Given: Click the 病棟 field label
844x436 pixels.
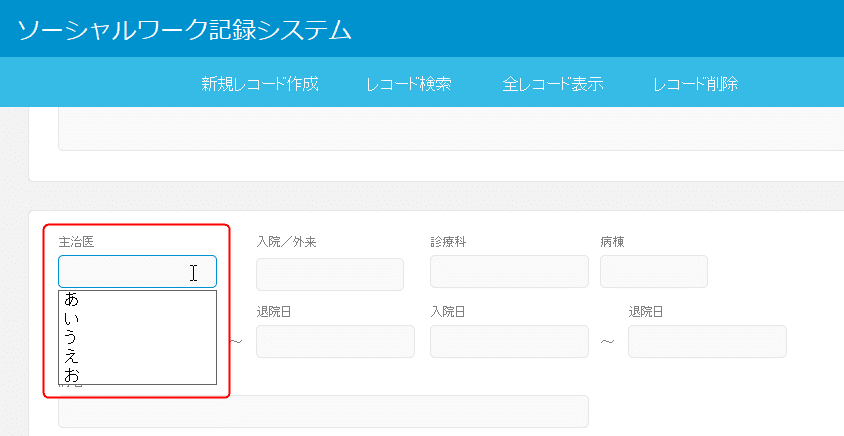Looking at the screenshot, I should coord(613,242).
